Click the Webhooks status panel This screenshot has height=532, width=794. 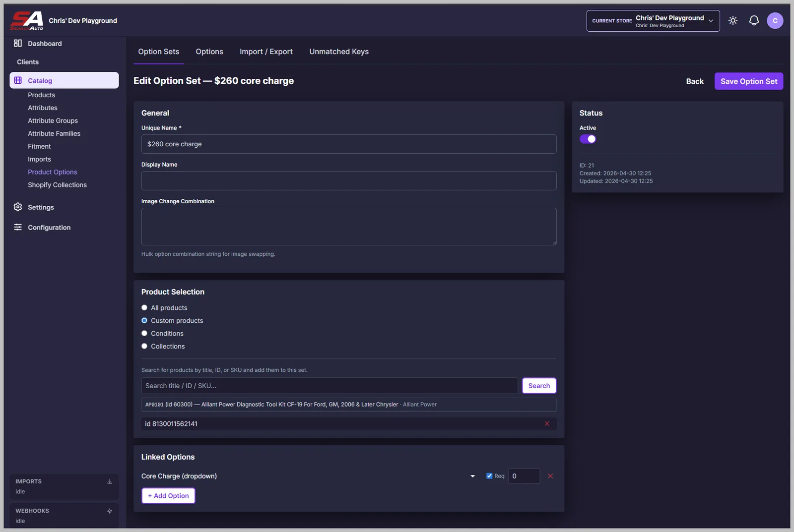64,516
